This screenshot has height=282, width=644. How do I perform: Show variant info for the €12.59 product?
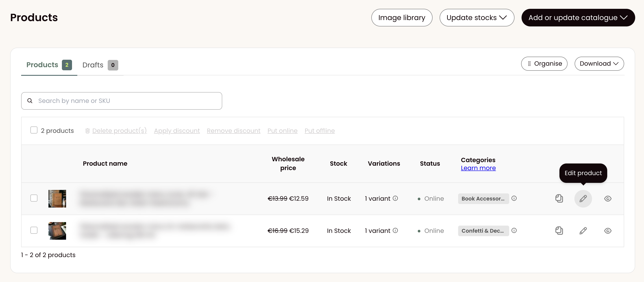(395, 198)
